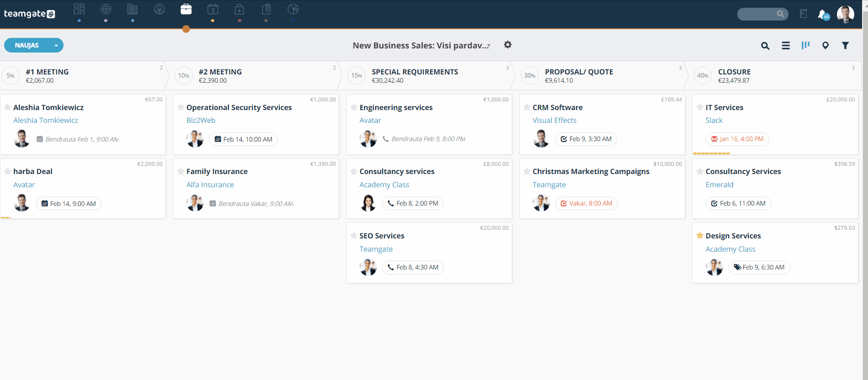Select the SPECIAL REQUIREMENTS stage header
Viewport: 868px width, 380px height.
point(429,76)
